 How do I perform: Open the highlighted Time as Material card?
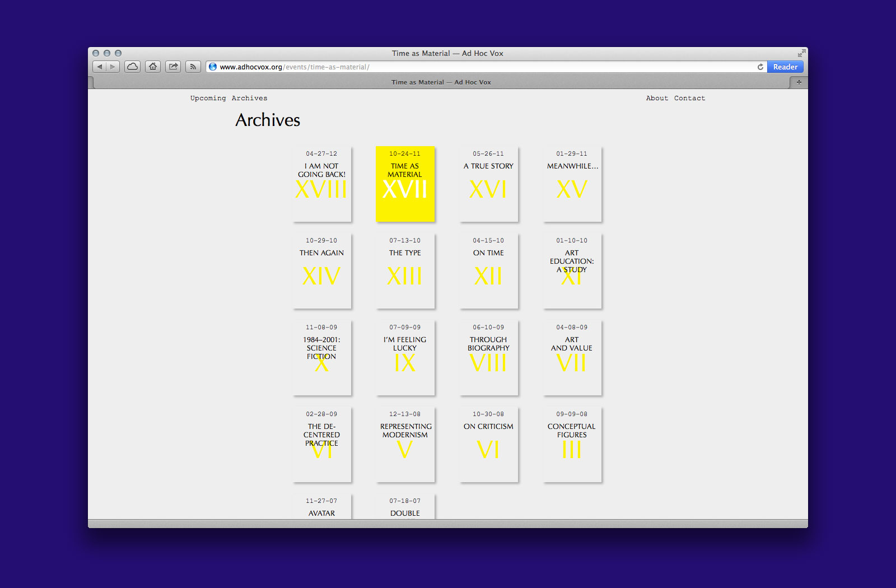tap(405, 184)
